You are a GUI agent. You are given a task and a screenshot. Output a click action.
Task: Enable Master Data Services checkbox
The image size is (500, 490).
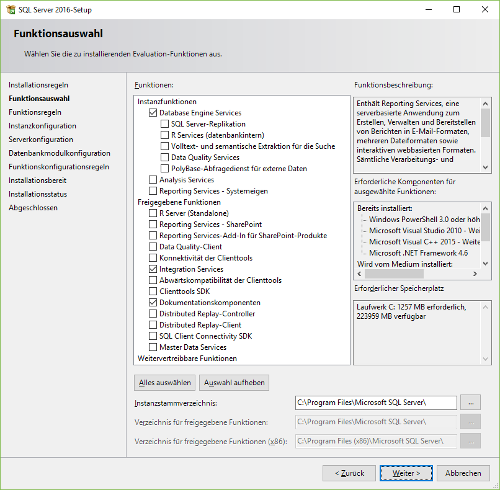click(x=153, y=347)
